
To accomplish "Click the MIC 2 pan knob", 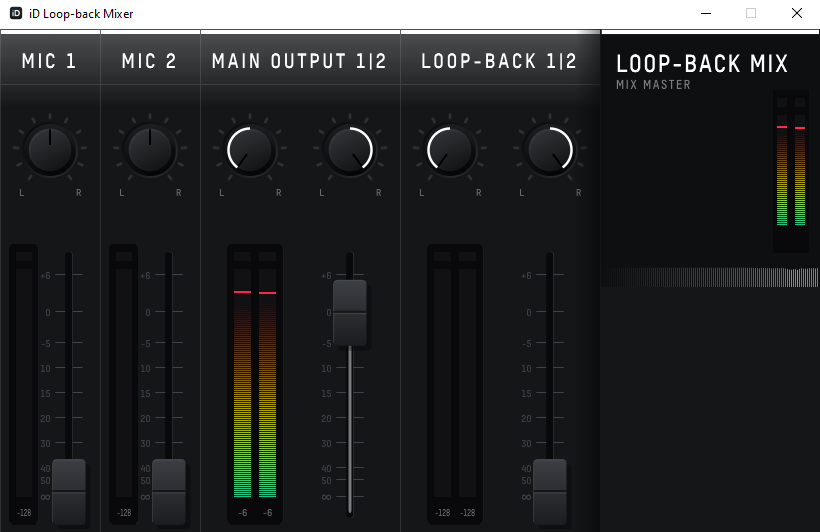I will [x=150, y=150].
